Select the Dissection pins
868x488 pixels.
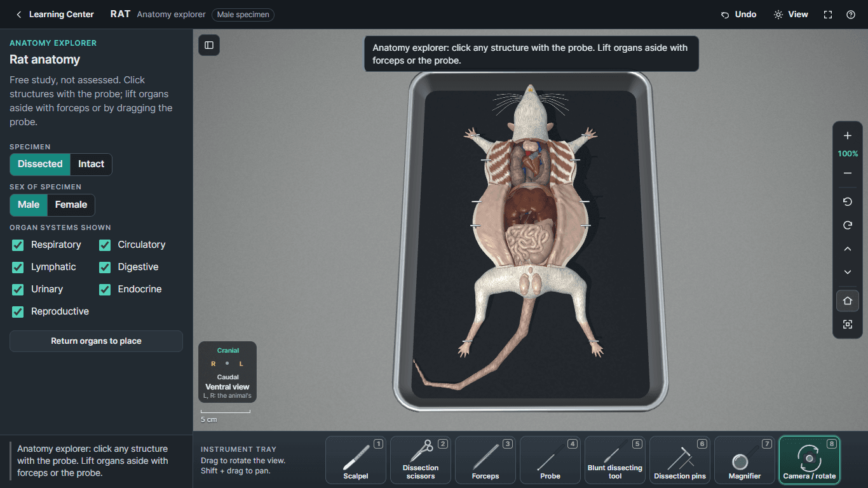[x=680, y=460]
